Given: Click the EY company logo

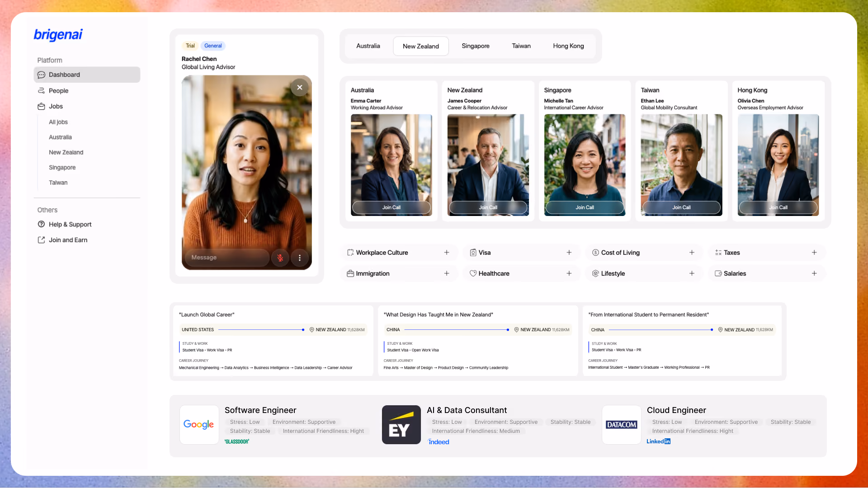Looking at the screenshot, I should pos(401,425).
